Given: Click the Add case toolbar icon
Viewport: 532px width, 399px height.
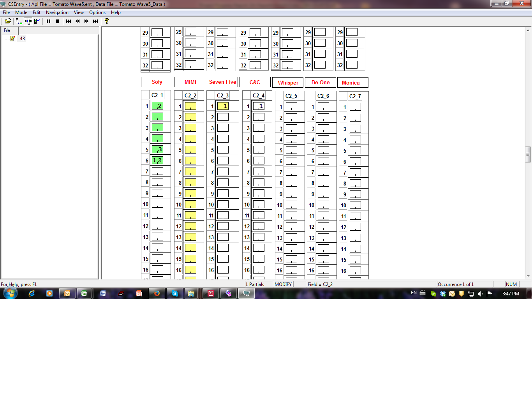Looking at the screenshot, I should tap(19, 21).
